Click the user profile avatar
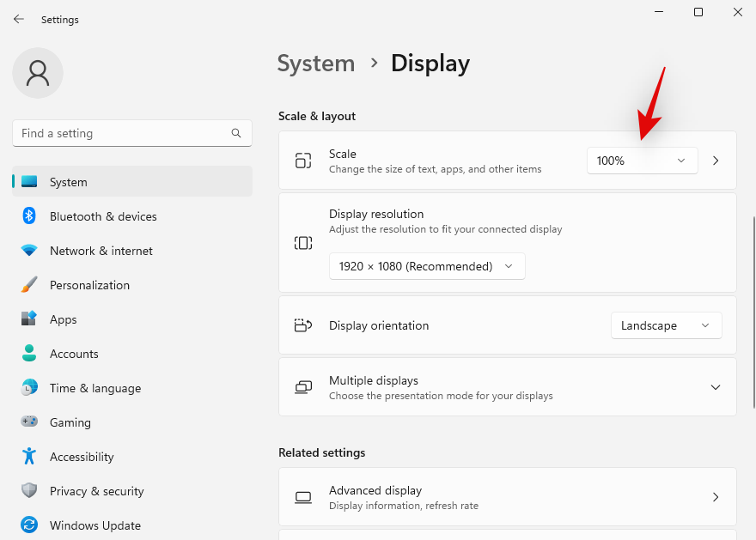The width and height of the screenshot is (756, 540). coord(38,73)
